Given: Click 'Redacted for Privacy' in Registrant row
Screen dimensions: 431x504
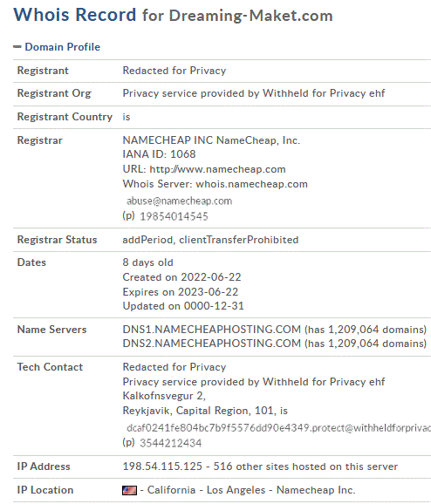Looking at the screenshot, I should coord(174,71).
